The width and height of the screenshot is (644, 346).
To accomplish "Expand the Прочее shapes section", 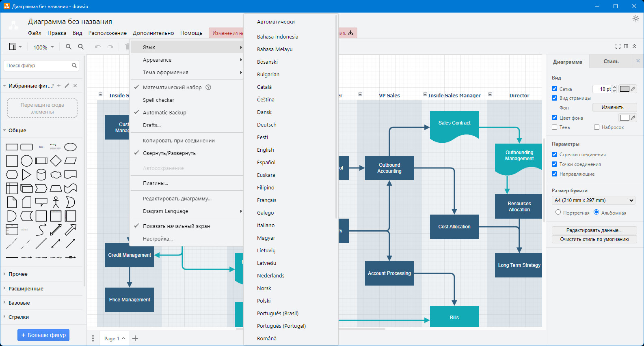I will [x=18, y=274].
